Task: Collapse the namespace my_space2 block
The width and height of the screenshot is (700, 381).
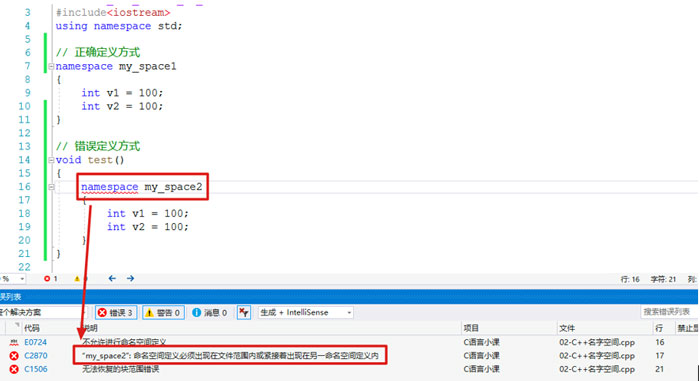Action: (x=51, y=187)
